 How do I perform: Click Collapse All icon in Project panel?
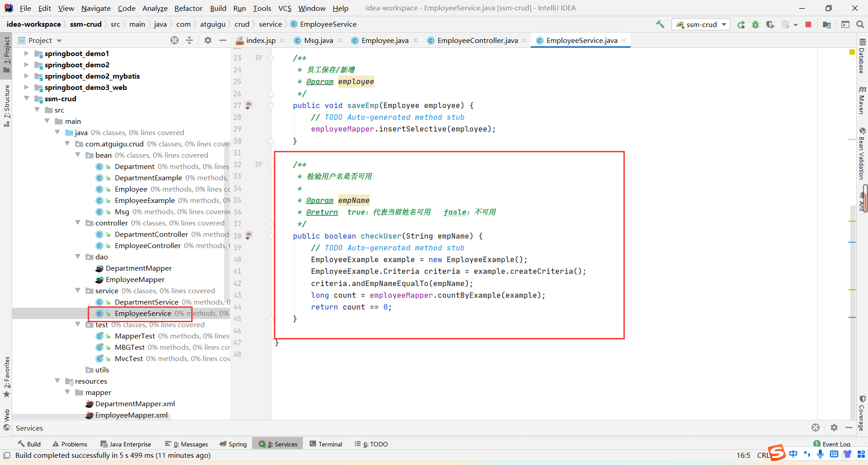(x=189, y=40)
